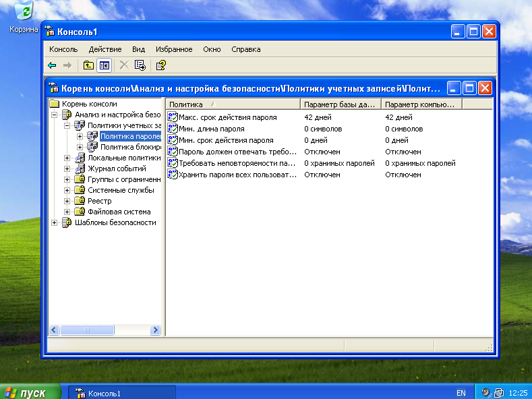532x399 pixels.
Task: Click icon of Хранить пароли всех пользоват… row
Action: 173,175
